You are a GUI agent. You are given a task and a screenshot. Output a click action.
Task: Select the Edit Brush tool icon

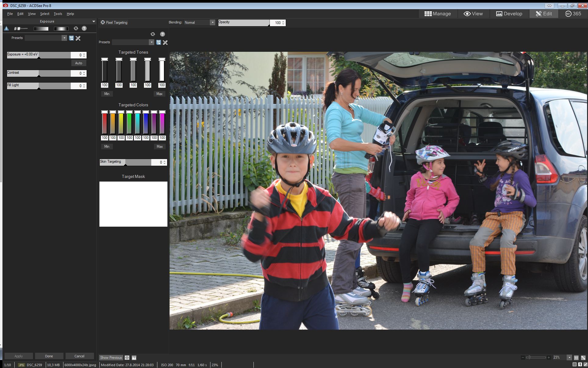21,29
